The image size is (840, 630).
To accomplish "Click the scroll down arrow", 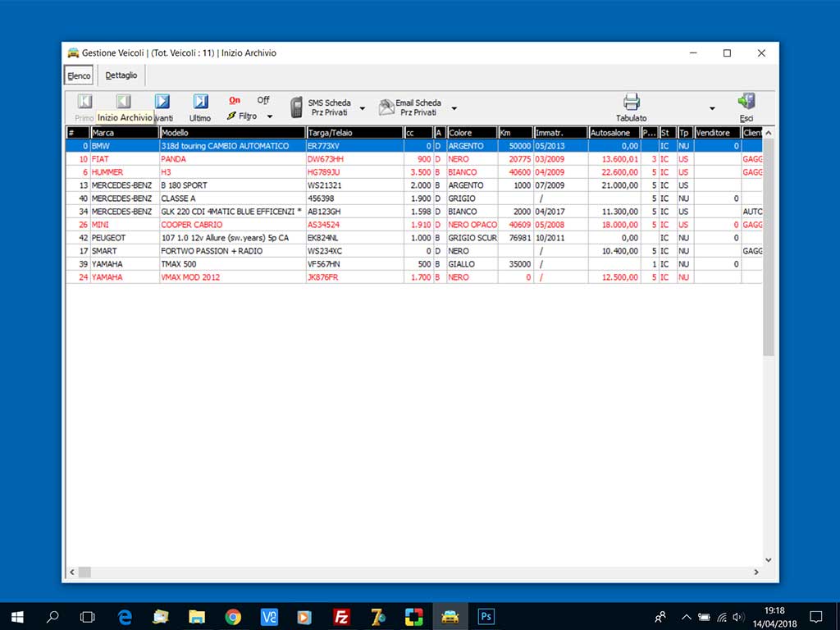I will point(768,559).
